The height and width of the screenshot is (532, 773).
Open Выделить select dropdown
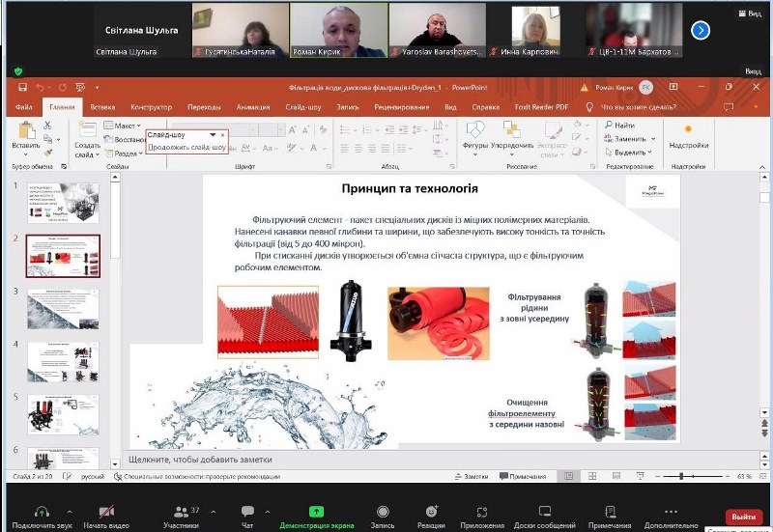(629, 153)
